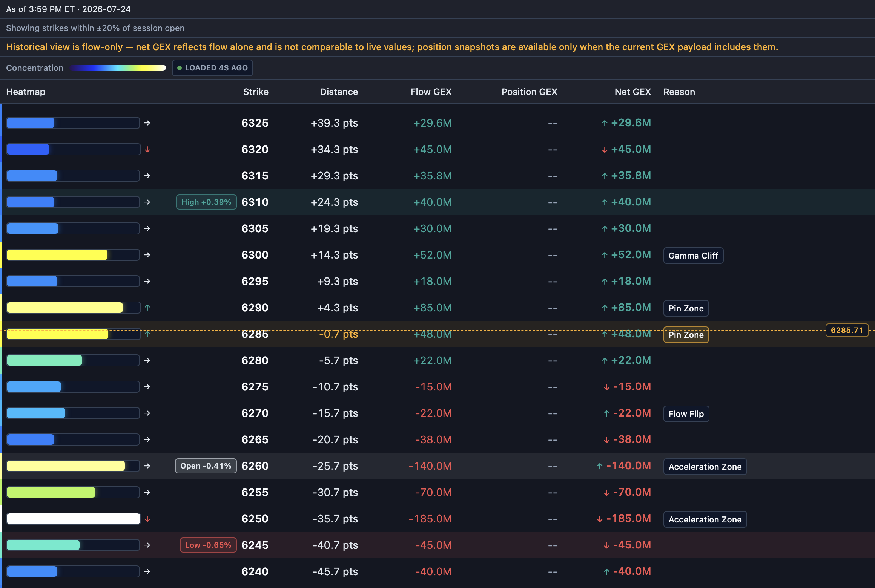Screen dimensions: 875x588
Task: Click the up arrow before Net GEX +85.0M
Action: pyautogui.click(x=605, y=308)
